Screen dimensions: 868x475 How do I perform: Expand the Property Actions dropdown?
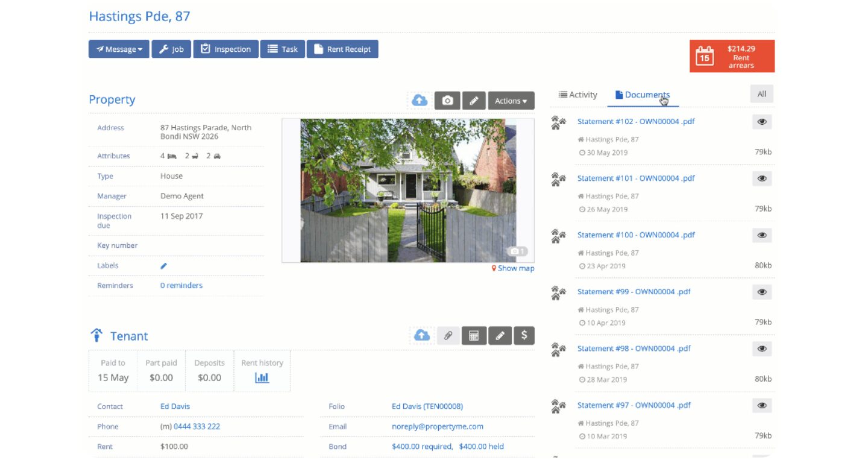point(511,101)
